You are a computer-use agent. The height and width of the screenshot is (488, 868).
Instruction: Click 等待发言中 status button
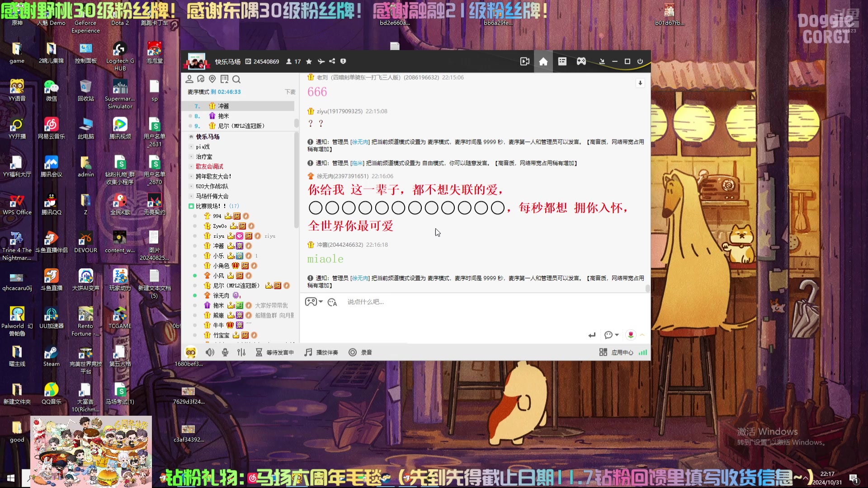(x=274, y=352)
